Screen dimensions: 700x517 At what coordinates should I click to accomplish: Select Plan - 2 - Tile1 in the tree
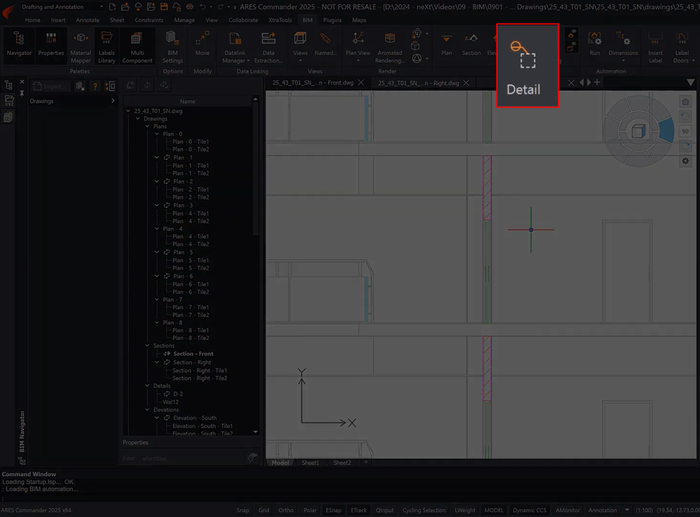pyautogui.click(x=191, y=189)
